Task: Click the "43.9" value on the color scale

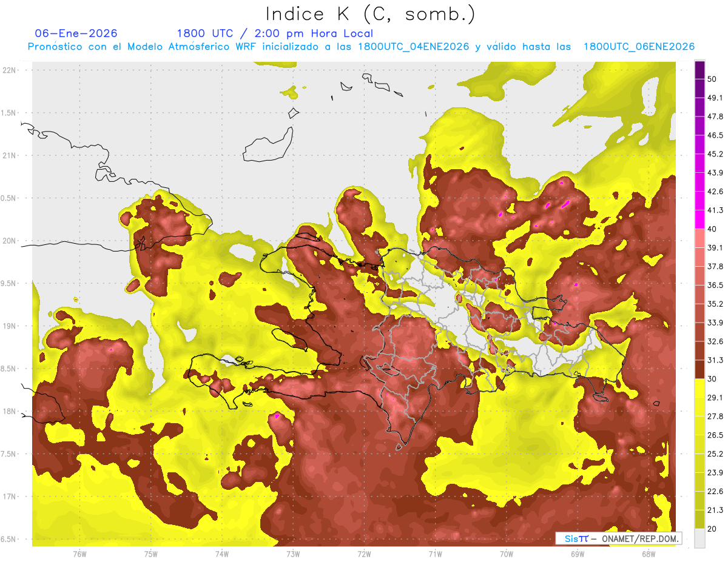Action: [x=715, y=173]
